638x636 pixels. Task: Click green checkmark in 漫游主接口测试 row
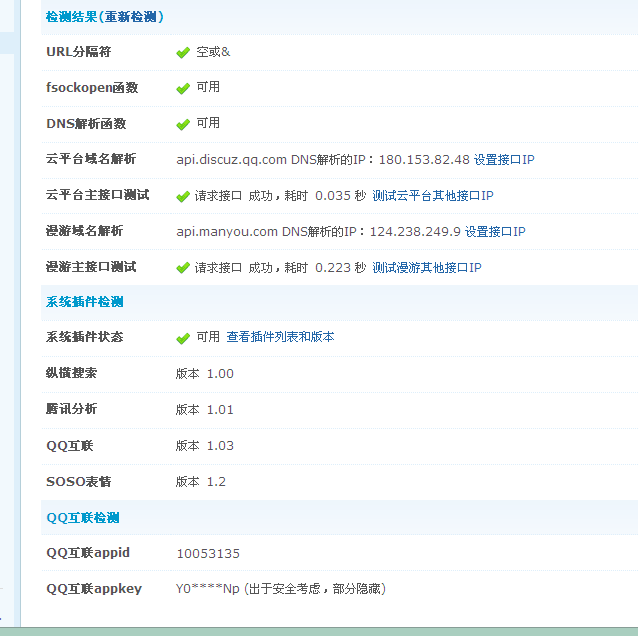point(183,268)
